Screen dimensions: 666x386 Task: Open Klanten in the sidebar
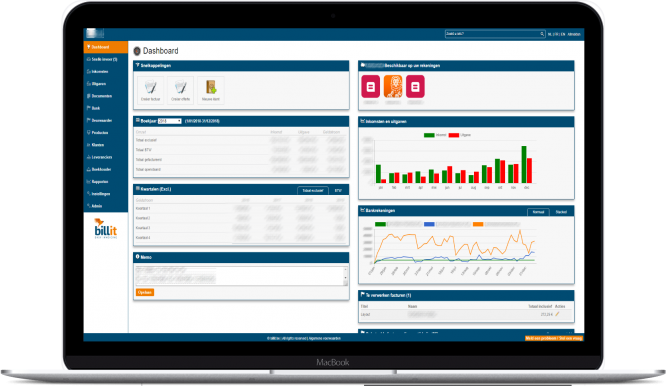point(105,145)
